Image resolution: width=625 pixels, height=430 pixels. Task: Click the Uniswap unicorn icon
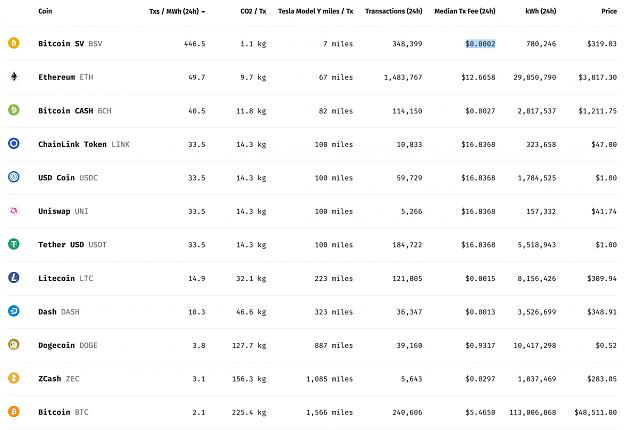pyautogui.click(x=14, y=210)
